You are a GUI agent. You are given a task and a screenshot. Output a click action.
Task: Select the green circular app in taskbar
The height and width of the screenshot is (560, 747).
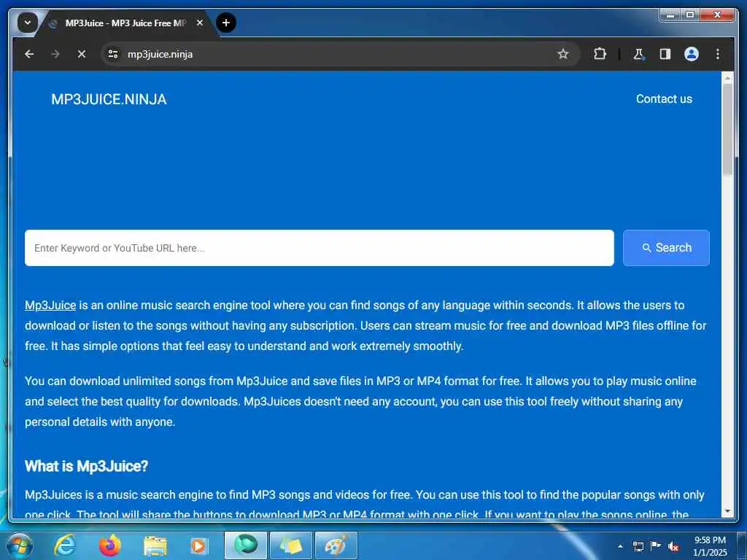coord(246,545)
